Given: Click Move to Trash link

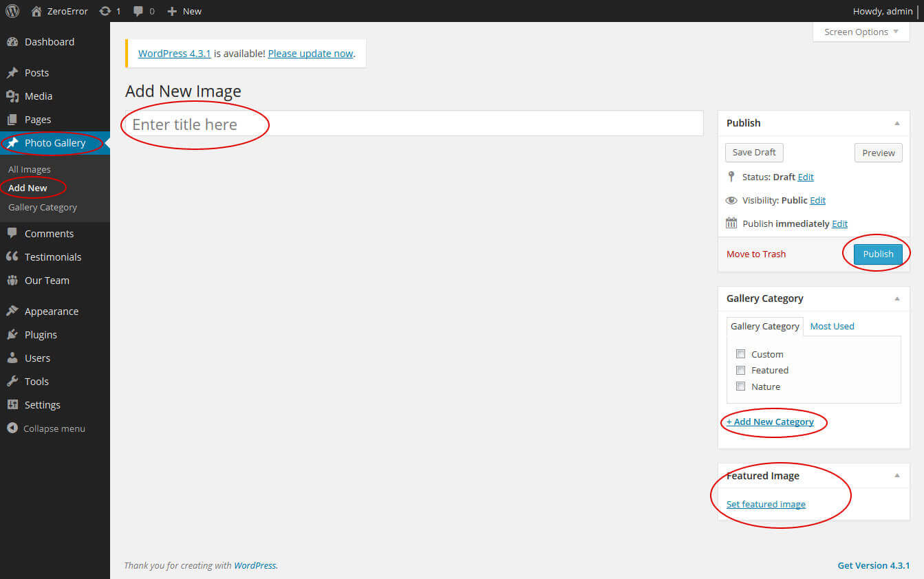Looking at the screenshot, I should (x=756, y=254).
